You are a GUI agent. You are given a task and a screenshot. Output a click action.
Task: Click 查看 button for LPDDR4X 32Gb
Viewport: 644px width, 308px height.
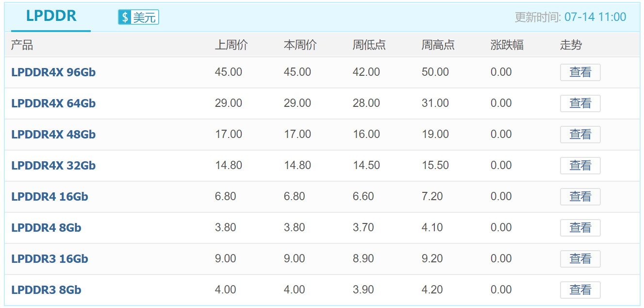tap(580, 166)
